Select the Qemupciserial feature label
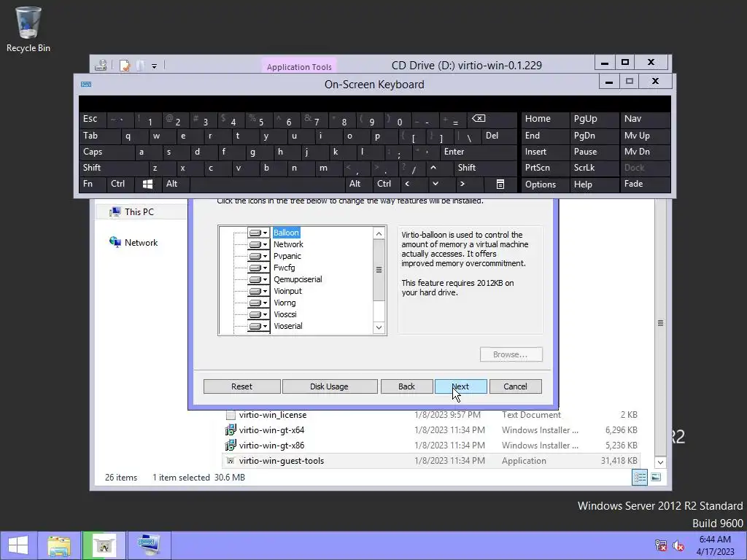Image resolution: width=747 pixels, height=560 pixels. point(298,279)
